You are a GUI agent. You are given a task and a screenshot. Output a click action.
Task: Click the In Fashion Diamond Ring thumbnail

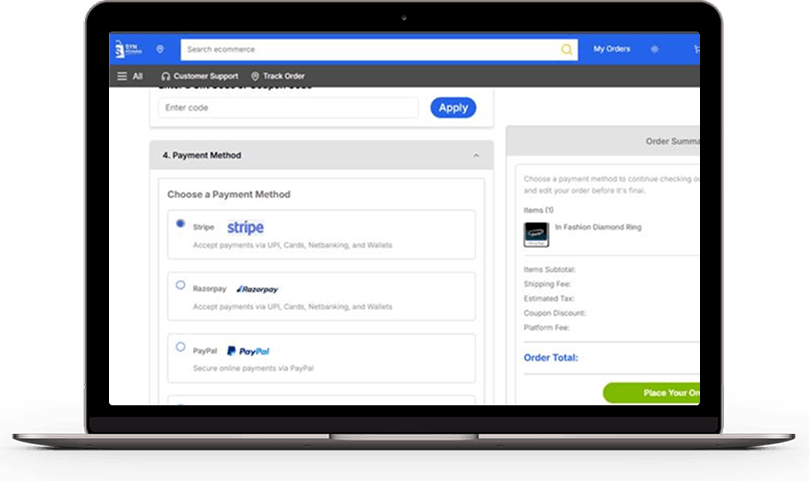point(536,235)
